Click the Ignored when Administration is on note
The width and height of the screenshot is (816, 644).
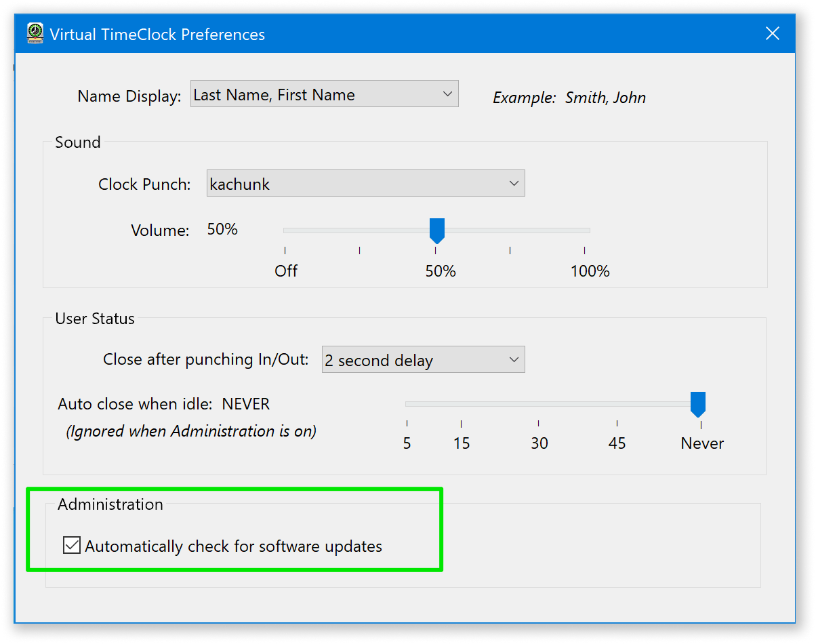click(x=191, y=431)
